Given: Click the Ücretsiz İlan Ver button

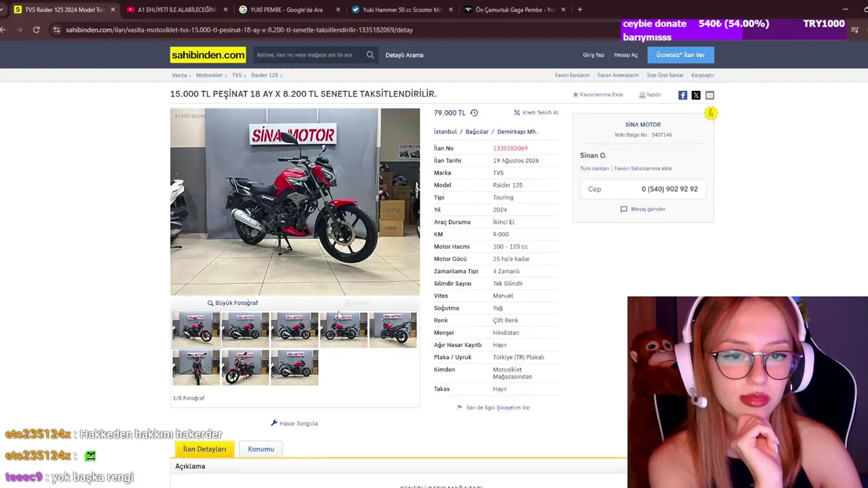Looking at the screenshot, I should coord(681,55).
